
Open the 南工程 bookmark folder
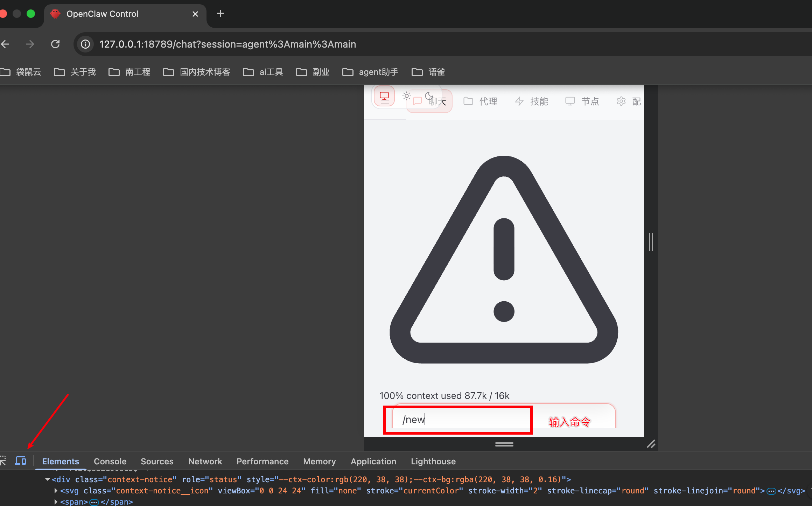click(x=129, y=72)
